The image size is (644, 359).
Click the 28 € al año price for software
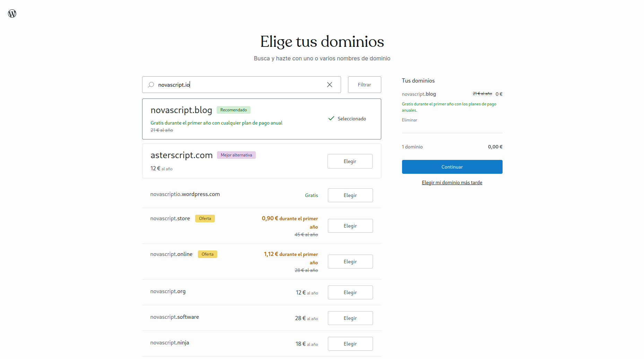tap(306, 318)
